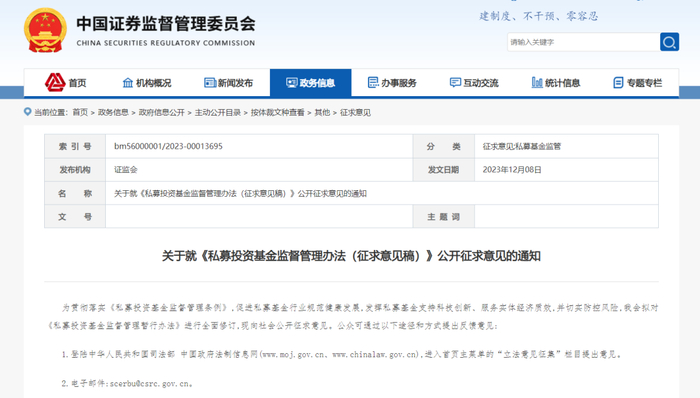
Task: Click the monitor icon beside 政务信息
Action: pos(292,83)
